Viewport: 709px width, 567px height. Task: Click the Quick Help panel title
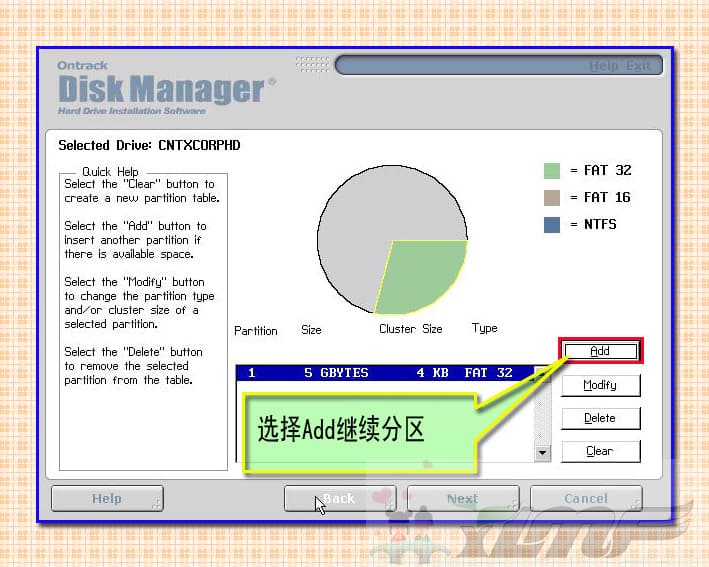pyautogui.click(x=110, y=172)
